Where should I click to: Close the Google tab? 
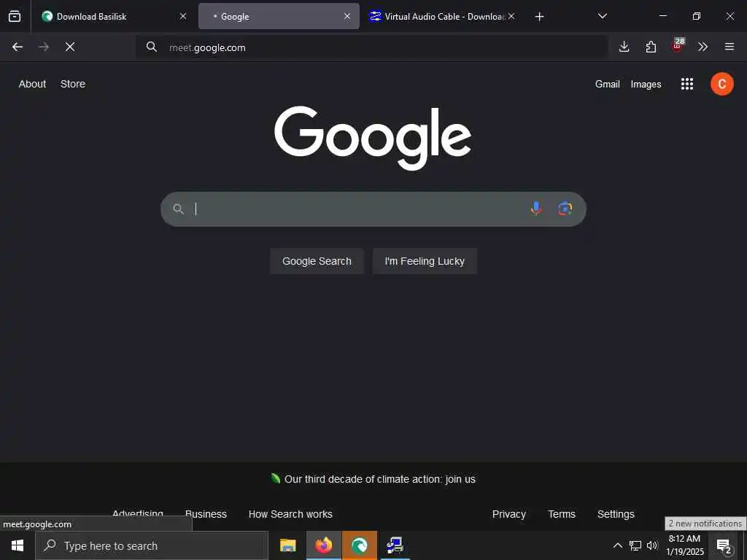347,16
